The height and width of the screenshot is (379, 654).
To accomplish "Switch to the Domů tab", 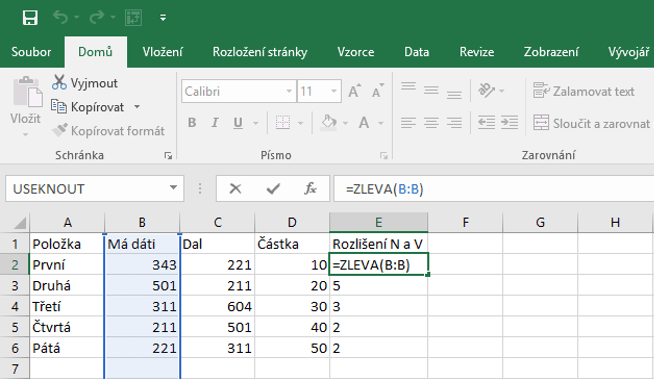I will 96,52.
